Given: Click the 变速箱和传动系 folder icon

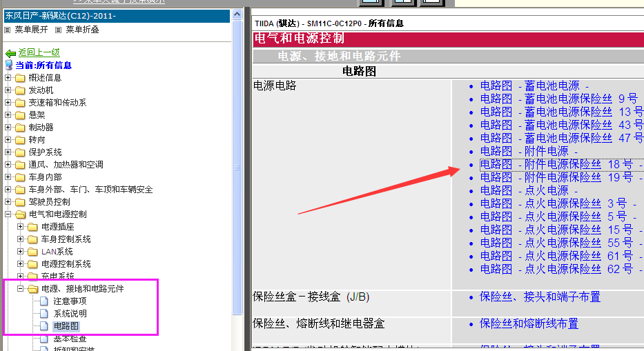Looking at the screenshot, I should 20,103.
